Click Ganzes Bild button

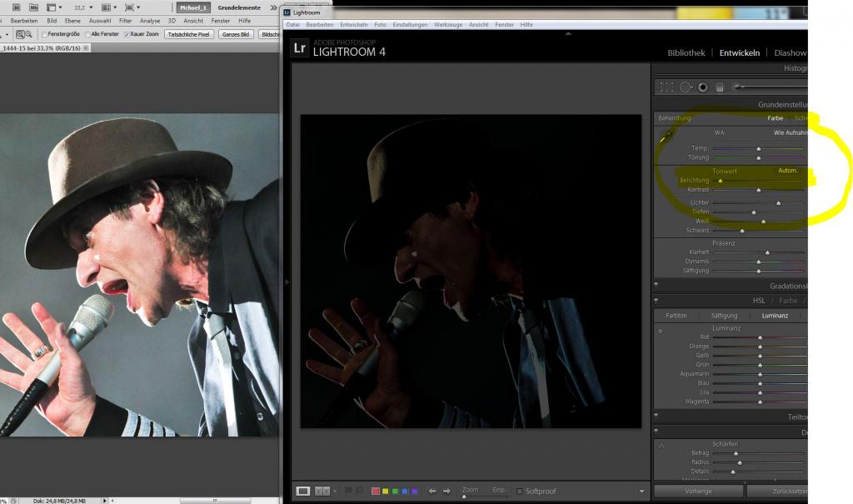[x=236, y=34]
